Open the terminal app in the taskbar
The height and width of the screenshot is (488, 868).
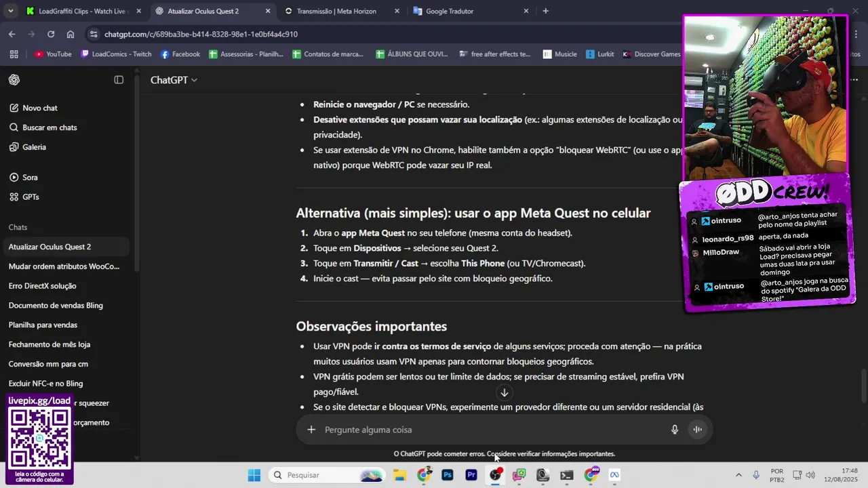pos(567,475)
